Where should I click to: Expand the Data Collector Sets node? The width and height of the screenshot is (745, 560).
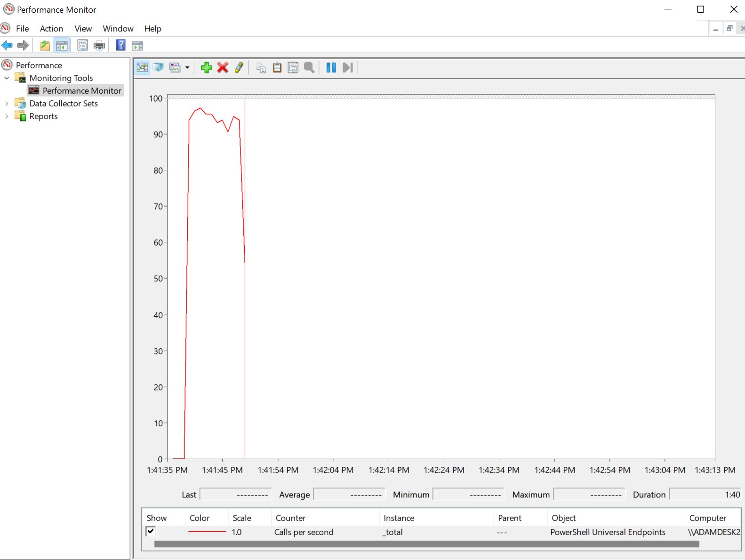[7, 104]
